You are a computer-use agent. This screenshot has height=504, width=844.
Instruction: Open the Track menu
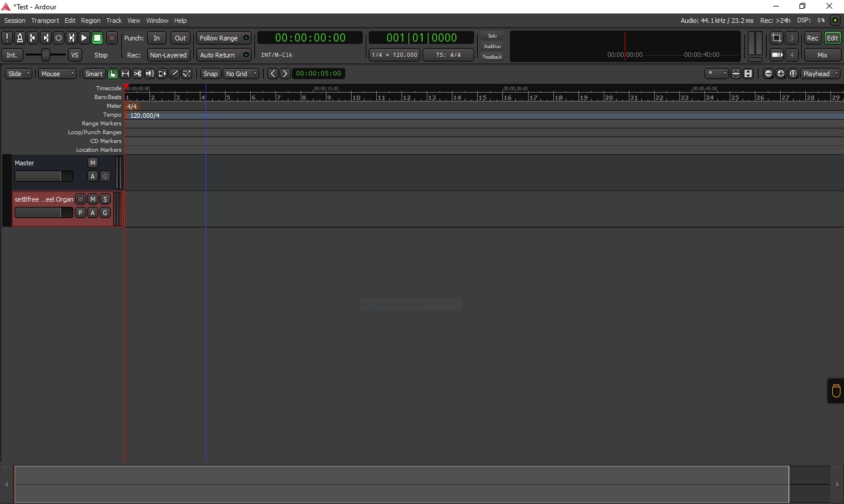click(114, 21)
